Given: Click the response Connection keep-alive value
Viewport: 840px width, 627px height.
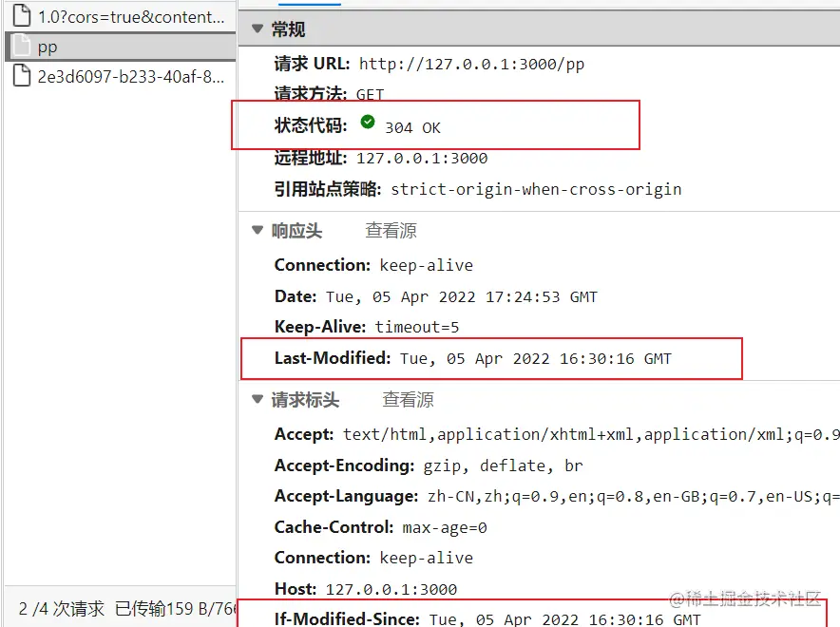Looking at the screenshot, I should (427, 266).
